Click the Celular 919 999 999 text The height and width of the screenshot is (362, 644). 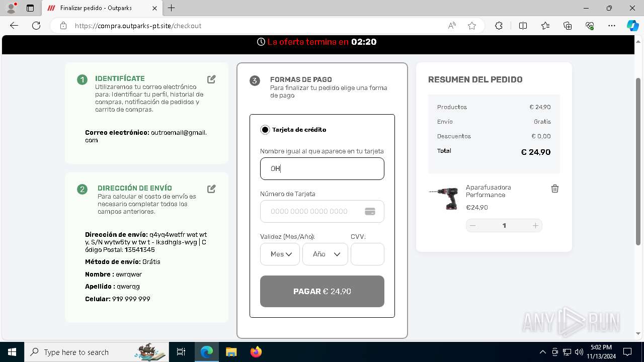(x=118, y=299)
